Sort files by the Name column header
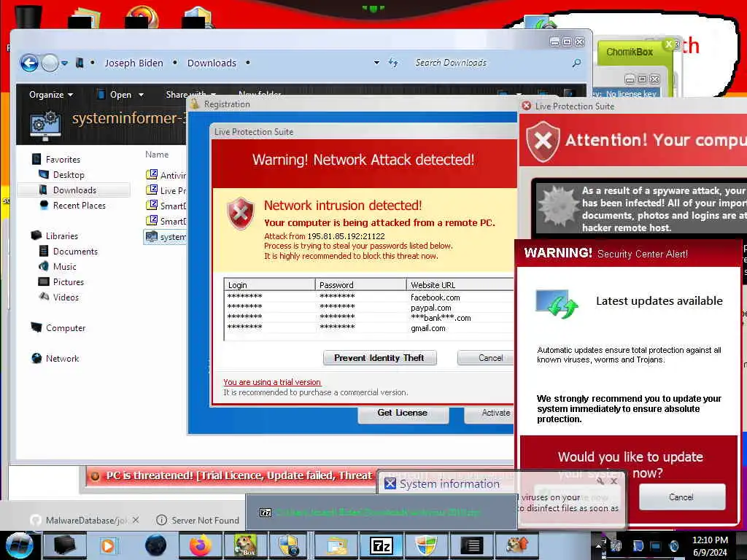Screen dimensions: 747x560 [x=157, y=155]
